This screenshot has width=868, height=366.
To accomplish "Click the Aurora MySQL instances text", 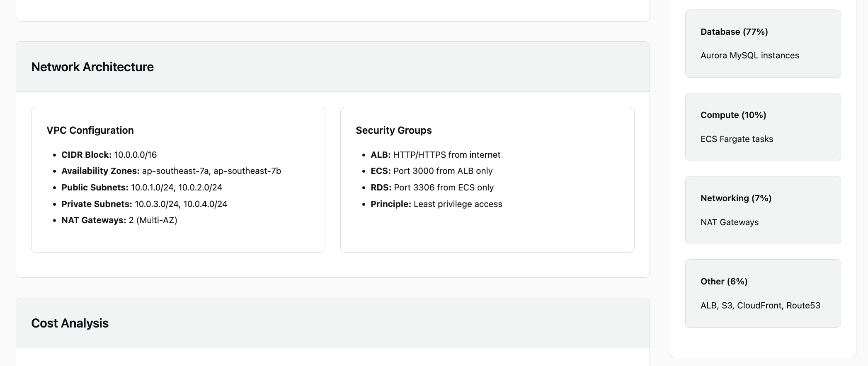I will 749,55.
